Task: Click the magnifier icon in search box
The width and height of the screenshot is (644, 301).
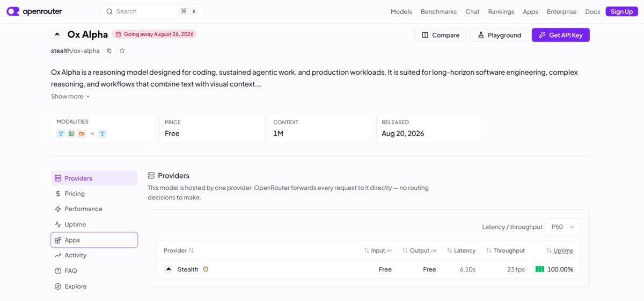Action: point(109,11)
